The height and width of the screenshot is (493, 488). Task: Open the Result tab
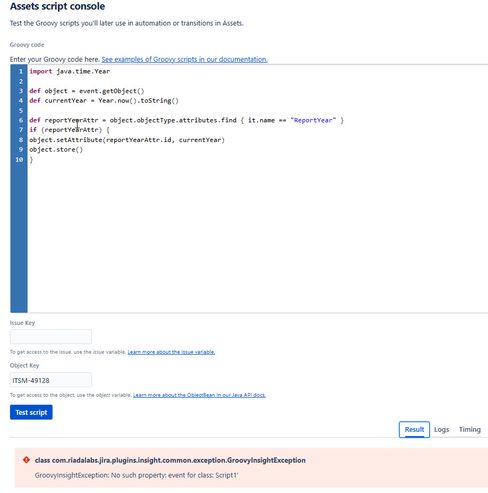coord(414,429)
